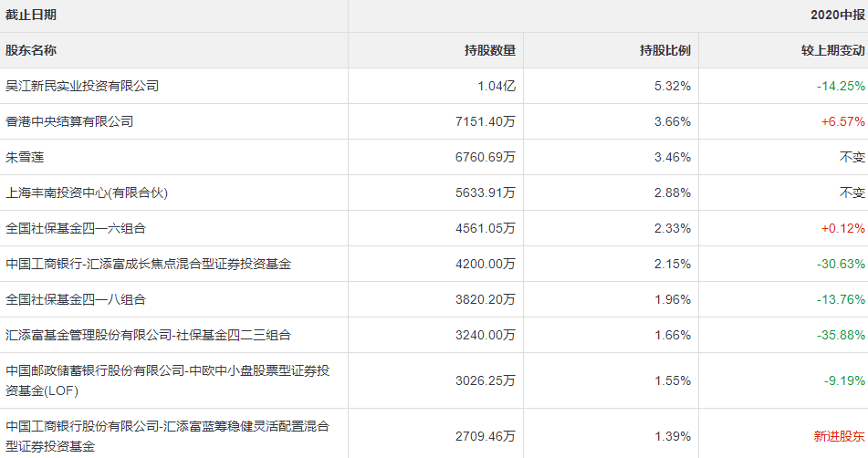Select the 3026.25万 holding amount

(486, 380)
